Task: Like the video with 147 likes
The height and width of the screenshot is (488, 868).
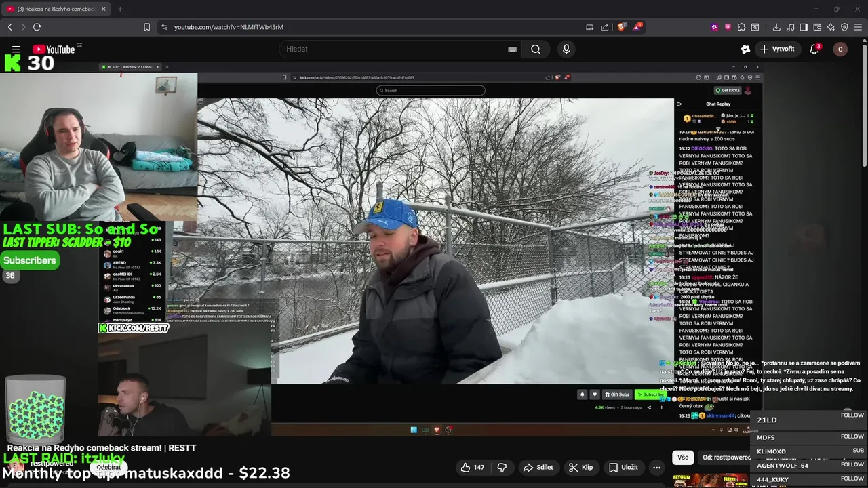Action: [x=473, y=467]
